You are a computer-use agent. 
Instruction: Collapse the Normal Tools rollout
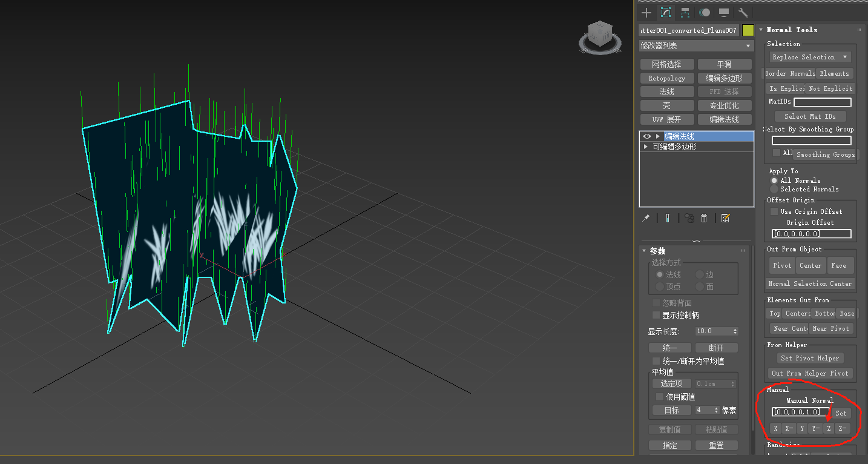761,30
